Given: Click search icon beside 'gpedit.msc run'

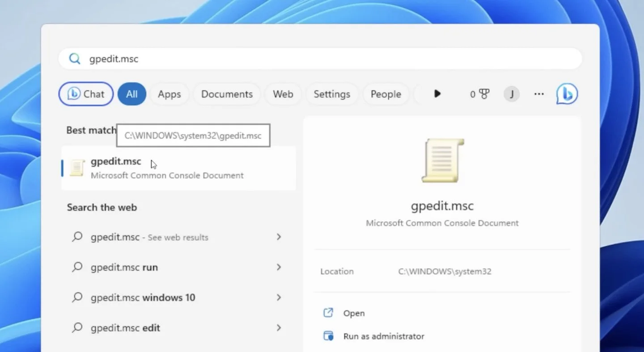Looking at the screenshot, I should click(x=77, y=267).
